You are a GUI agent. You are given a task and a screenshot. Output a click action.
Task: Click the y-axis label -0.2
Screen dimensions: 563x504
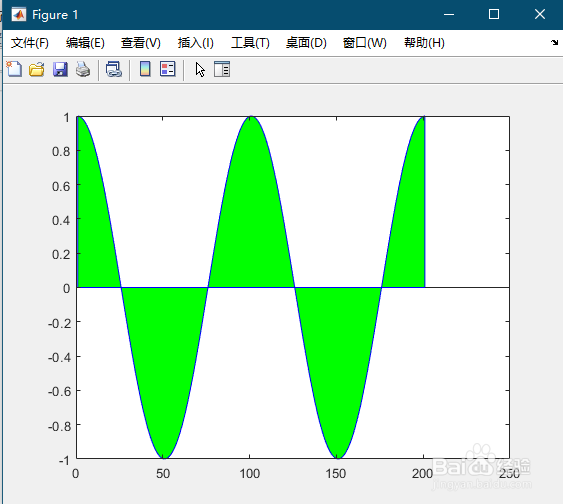pos(59,323)
